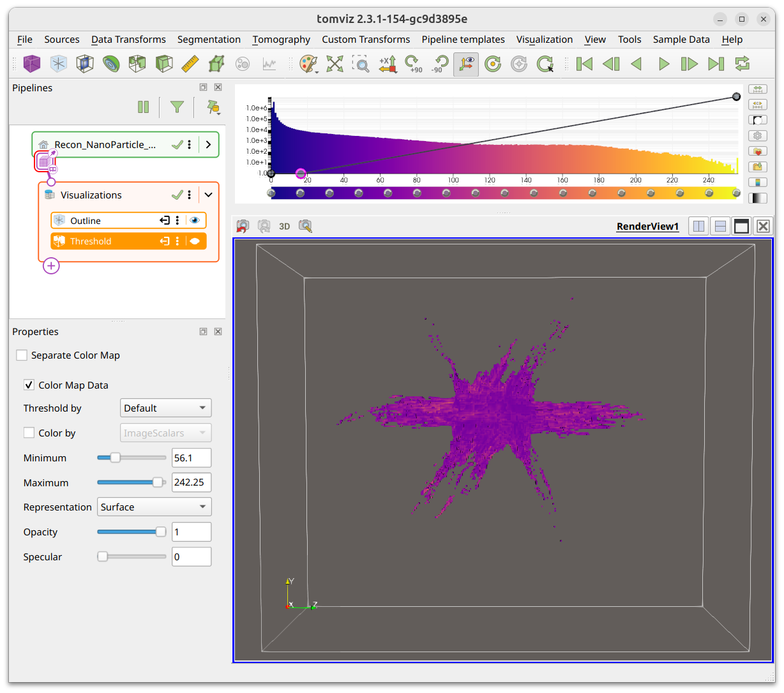Jump to the first frame
The height and width of the screenshot is (693, 784).
click(x=585, y=64)
